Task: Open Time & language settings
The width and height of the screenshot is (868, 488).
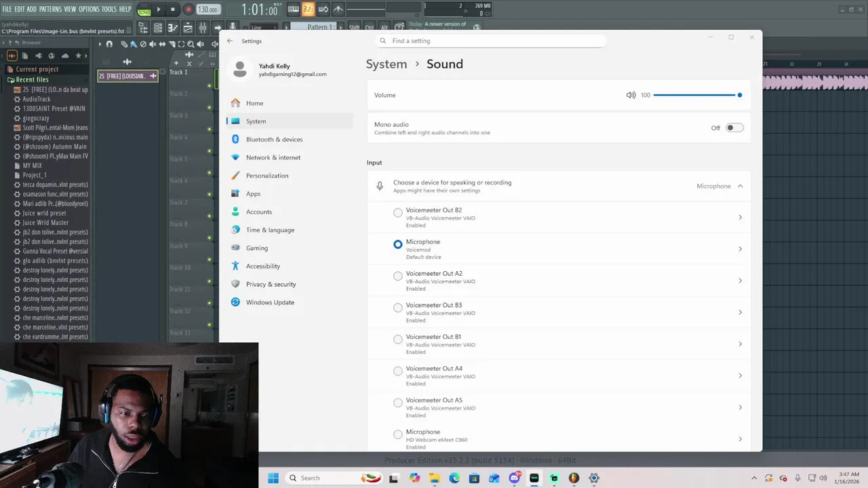Action: pyautogui.click(x=290, y=230)
